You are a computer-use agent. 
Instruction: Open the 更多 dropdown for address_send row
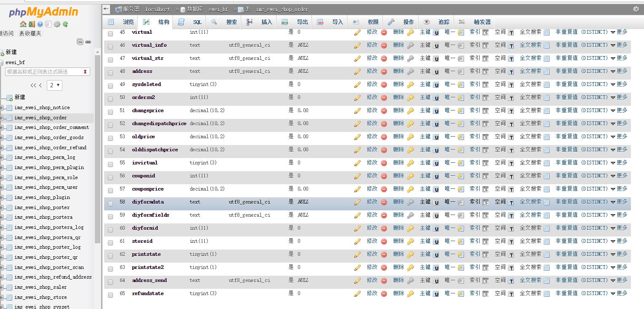619,280
